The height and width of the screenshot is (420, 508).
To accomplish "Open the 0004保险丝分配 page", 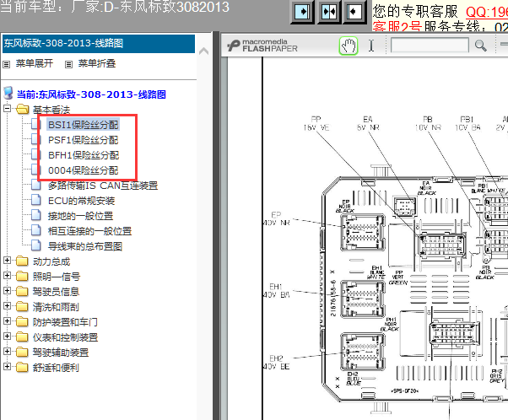I will [x=84, y=170].
